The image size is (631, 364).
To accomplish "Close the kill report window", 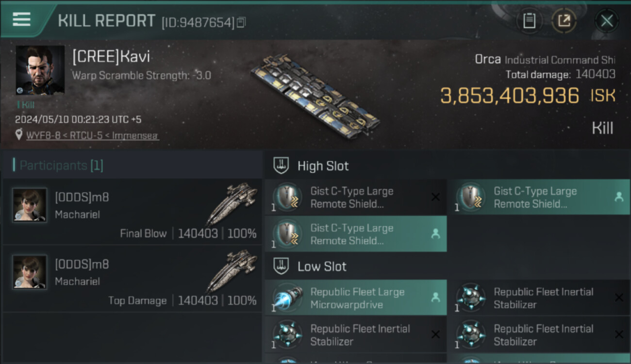I will 607,20.
